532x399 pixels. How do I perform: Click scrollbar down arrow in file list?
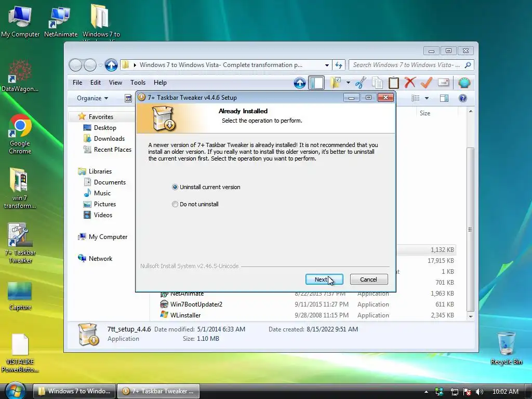pos(470,316)
